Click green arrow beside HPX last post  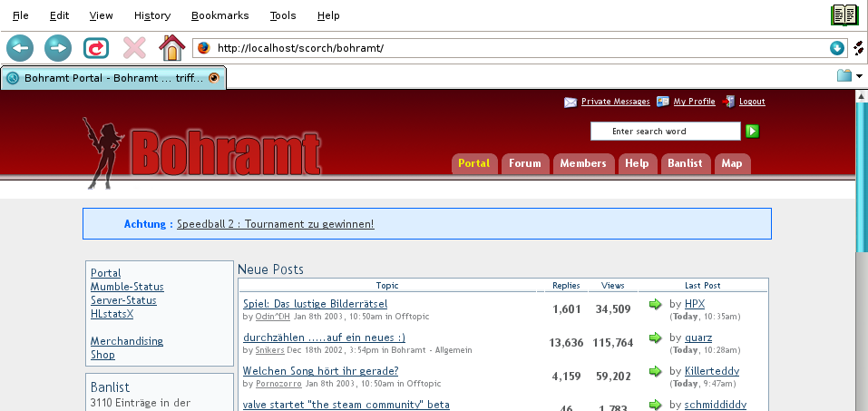(656, 304)
